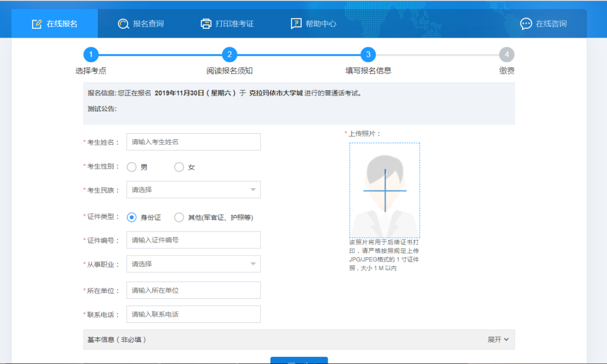Open the 帮助中心 tab

(314, 24)
